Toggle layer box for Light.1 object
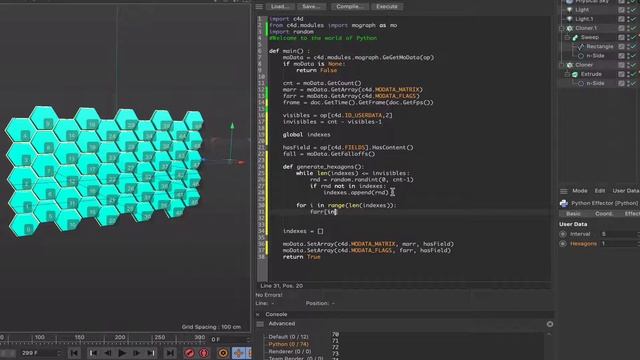 621,19
